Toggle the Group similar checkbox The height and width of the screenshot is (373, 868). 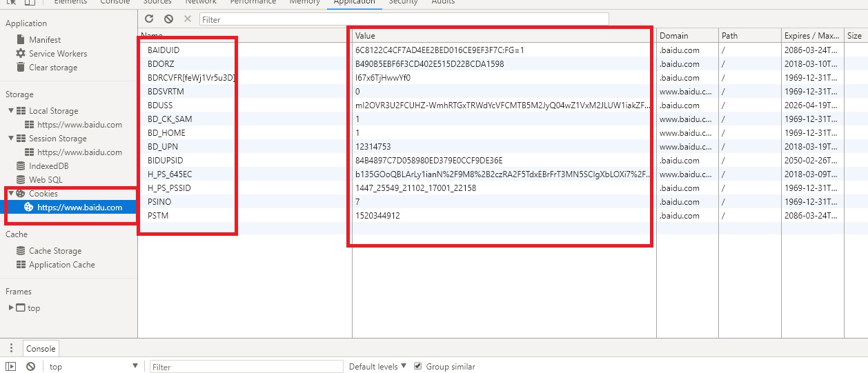tap(417, 366)
